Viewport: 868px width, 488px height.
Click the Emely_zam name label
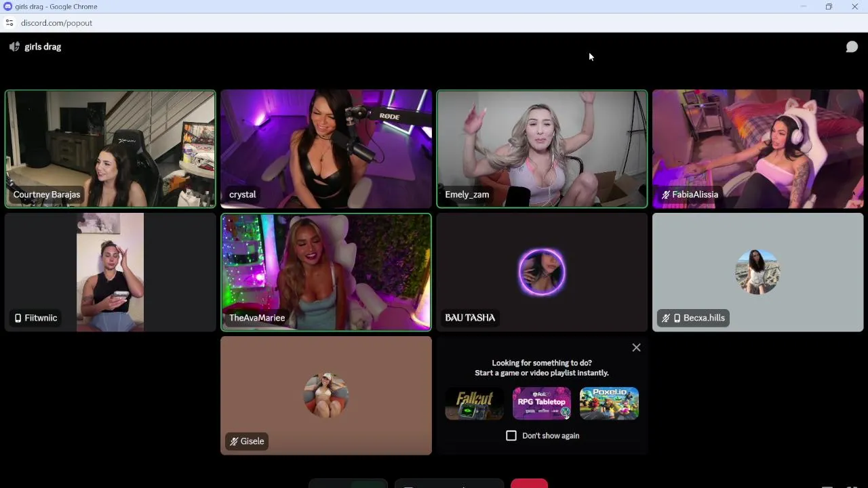pyautogui.click(x=467, y=195)
